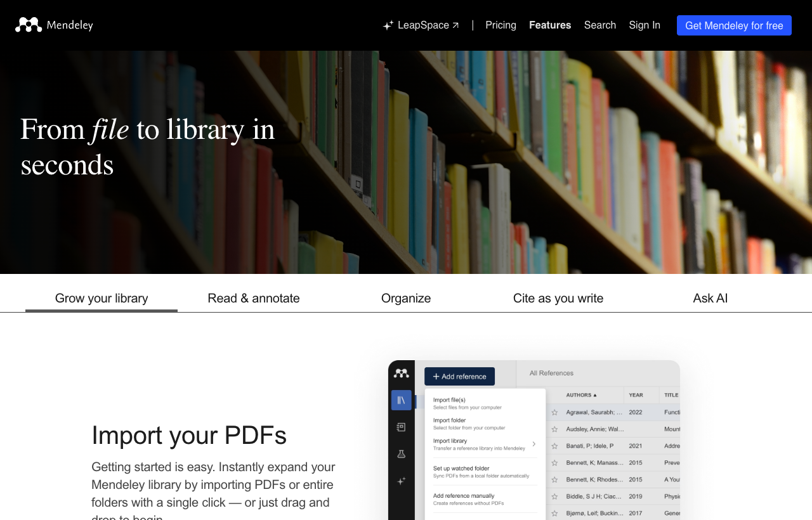Image resolution: width=812 pixels, height=520 pixels.
Task: Click the library books icon in sidebar
Action: (x=401, y=400)
